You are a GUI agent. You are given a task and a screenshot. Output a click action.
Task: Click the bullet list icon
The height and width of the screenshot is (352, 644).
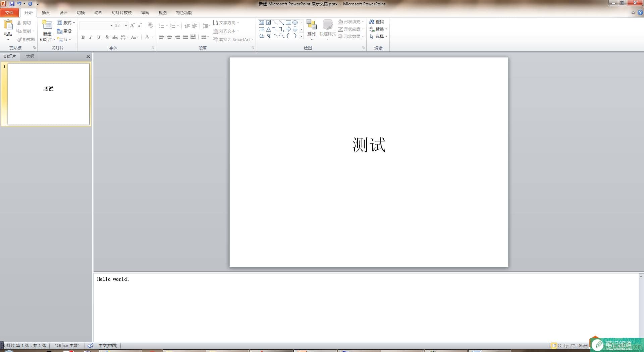point(162,26)
